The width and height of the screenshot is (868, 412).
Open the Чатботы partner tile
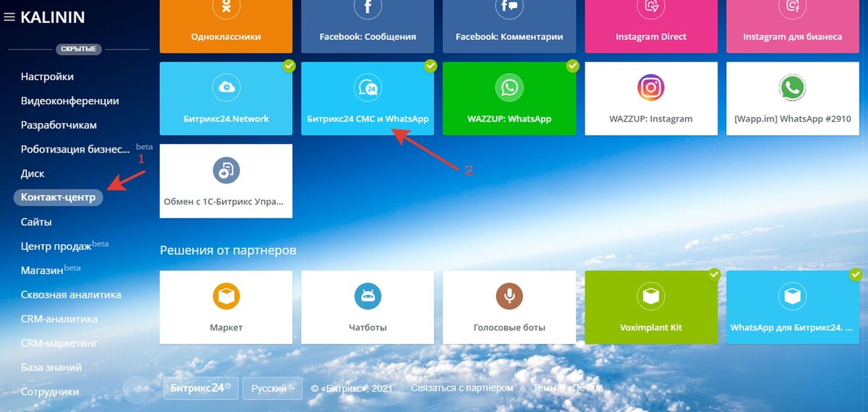pyautogui.click(x=367, y=307)
